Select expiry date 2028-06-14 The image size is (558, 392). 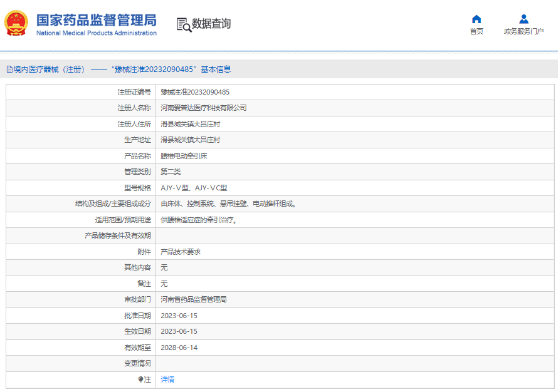tap(179, 348)
